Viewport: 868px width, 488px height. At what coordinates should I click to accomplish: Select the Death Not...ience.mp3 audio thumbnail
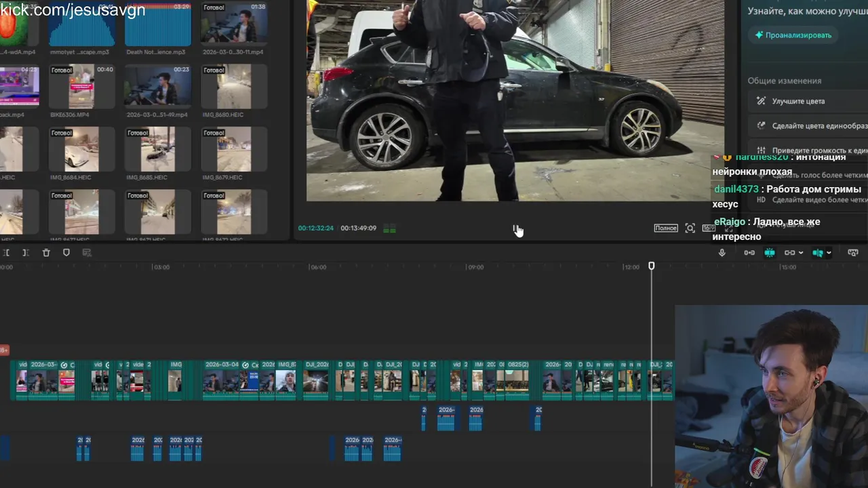click(x=157, y=25)
